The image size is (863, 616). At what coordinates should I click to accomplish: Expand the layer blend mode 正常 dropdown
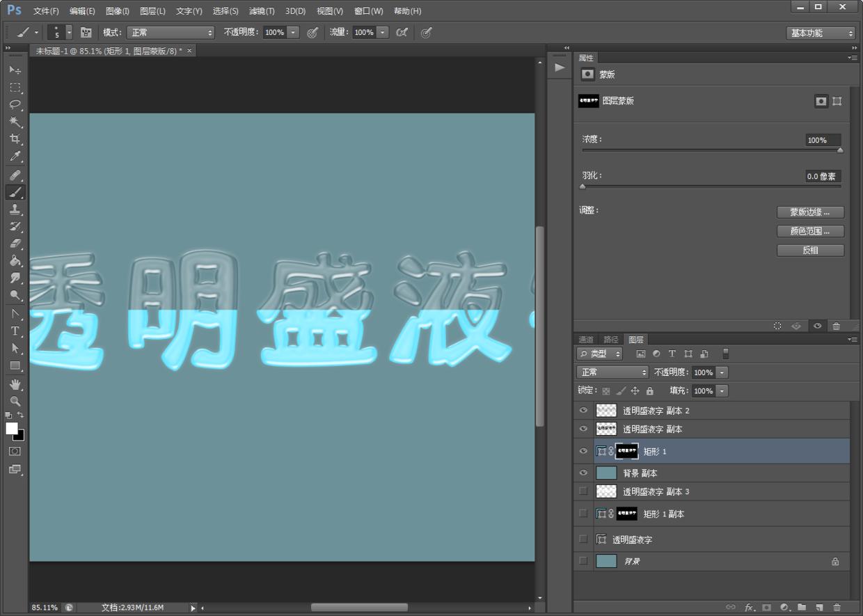tap(612, 372)
